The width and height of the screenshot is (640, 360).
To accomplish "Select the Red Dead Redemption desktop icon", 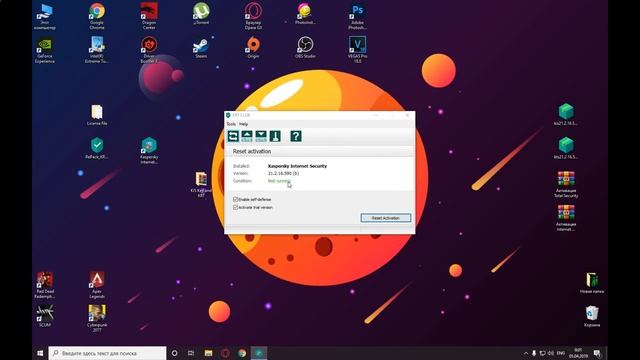I will click(x=44, y=285).
